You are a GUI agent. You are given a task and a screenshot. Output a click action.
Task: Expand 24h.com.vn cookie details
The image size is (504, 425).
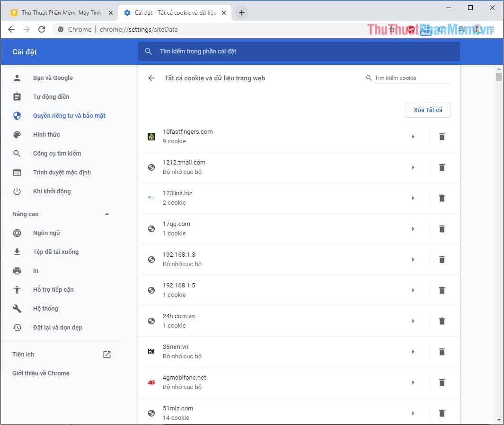pos(413,321)
